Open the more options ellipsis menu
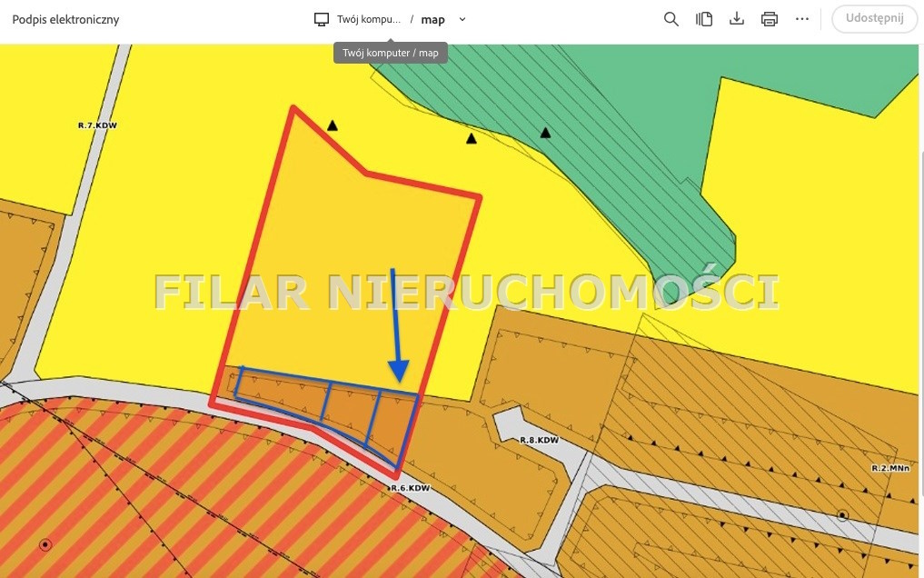The height and width of the screenshot is (578, 924). pos(802,19)
